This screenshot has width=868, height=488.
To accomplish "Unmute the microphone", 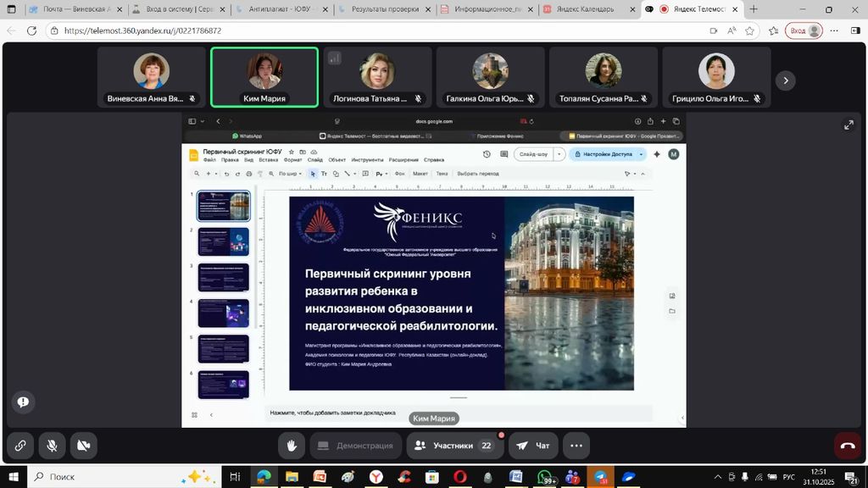I will pos(52,446).
